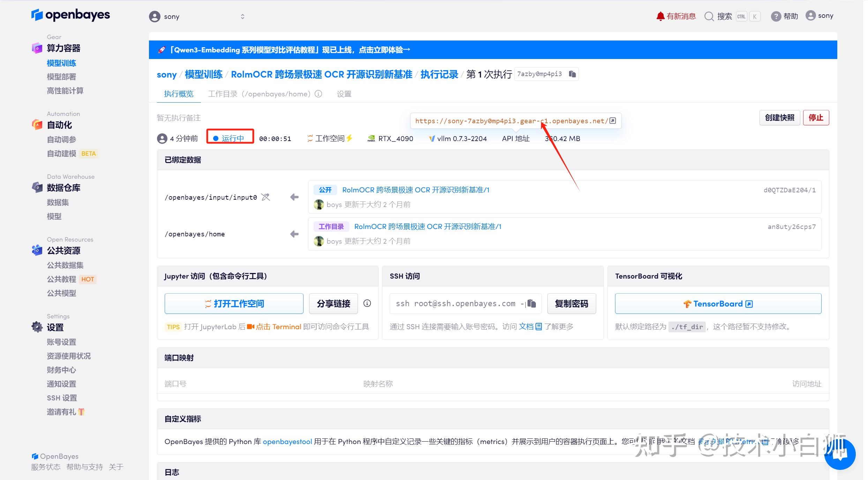Screen dimensions: 868x480
Task: Click the info icon beside 分享链接
Action: coord(367,303)
